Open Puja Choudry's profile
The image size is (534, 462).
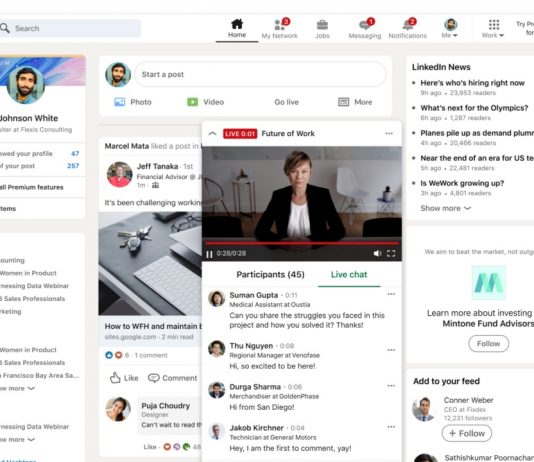(x=166, y=406)
